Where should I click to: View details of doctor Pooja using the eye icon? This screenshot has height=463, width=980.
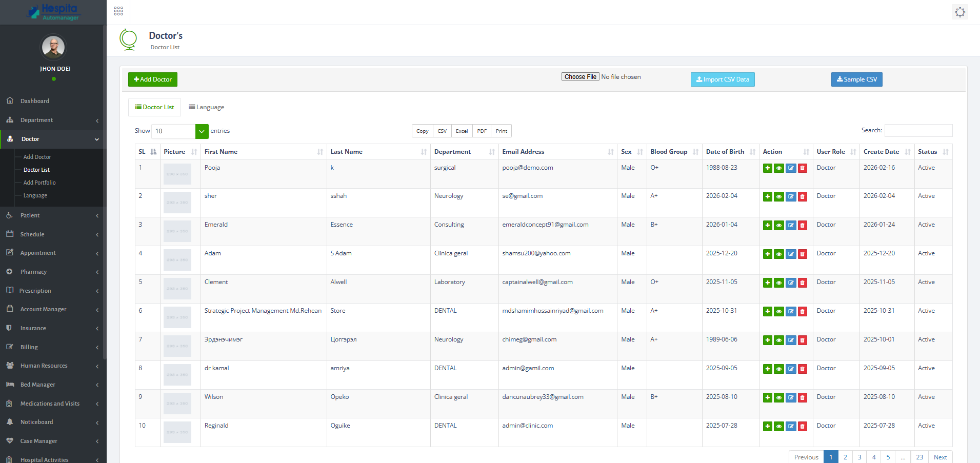point(779,168)
